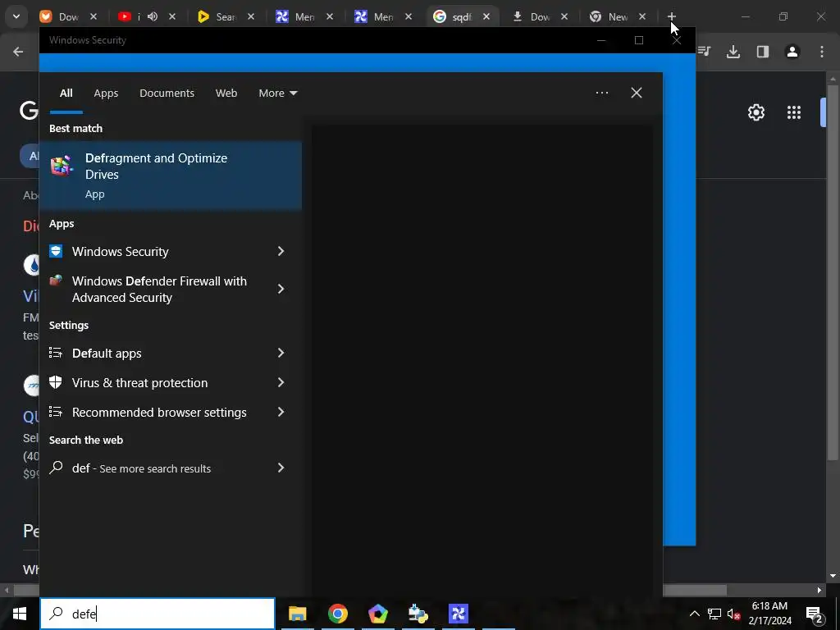The height and width of the screenshot is (630, 840).
Task: Mute the YouTube tab audio icon
Action: (x=153, y=16)
